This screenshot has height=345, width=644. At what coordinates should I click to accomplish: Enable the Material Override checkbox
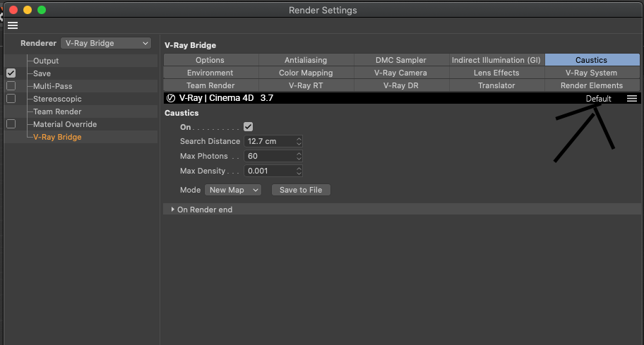(11, 124)
